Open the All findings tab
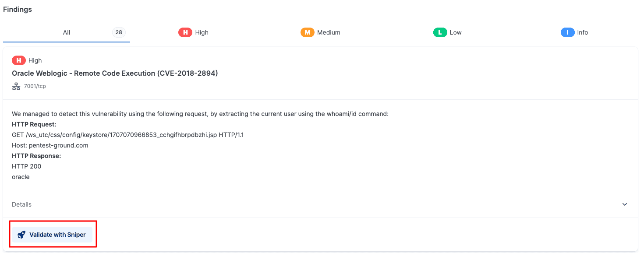This screenshot has width=644, height=253. click(x=66, y=32)
